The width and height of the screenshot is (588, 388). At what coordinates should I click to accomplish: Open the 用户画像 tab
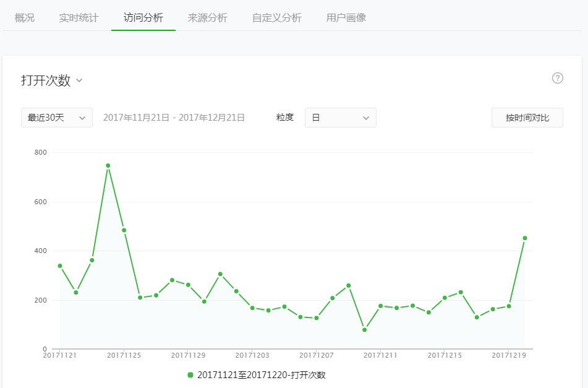[x=346, y=17]
